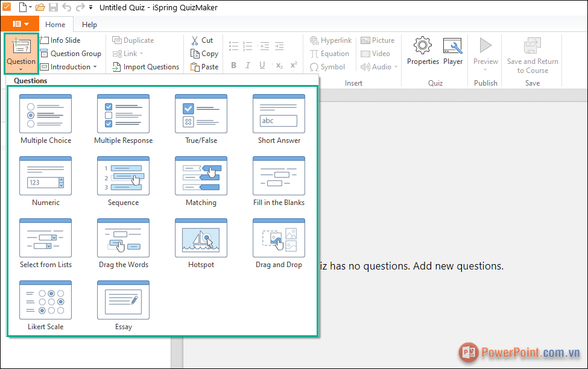Open quiz Properties gear
588x369 pixels.
pyautogui.click(x=423, y=51)
